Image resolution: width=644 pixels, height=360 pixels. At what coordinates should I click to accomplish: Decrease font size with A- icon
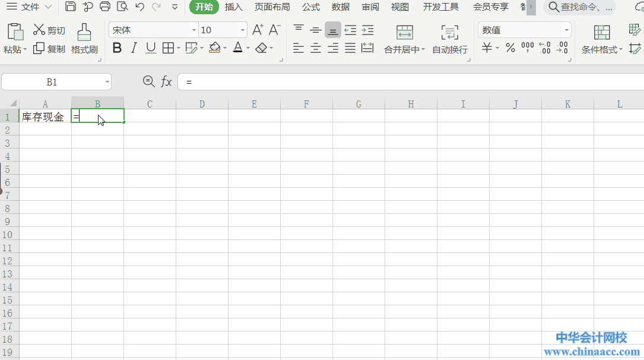coord(274,30)
